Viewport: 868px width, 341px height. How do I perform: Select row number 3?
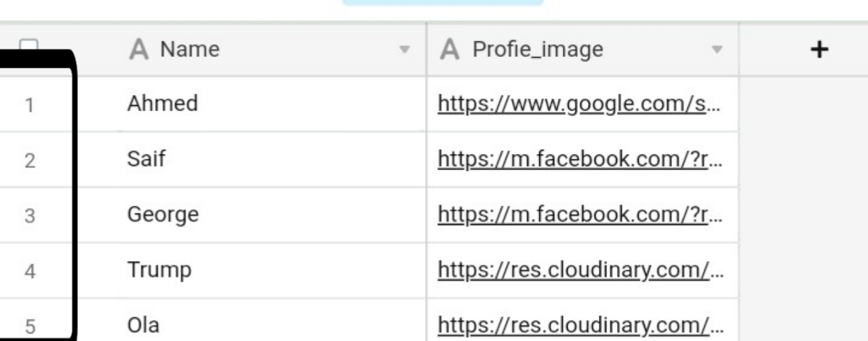[30, 217]
